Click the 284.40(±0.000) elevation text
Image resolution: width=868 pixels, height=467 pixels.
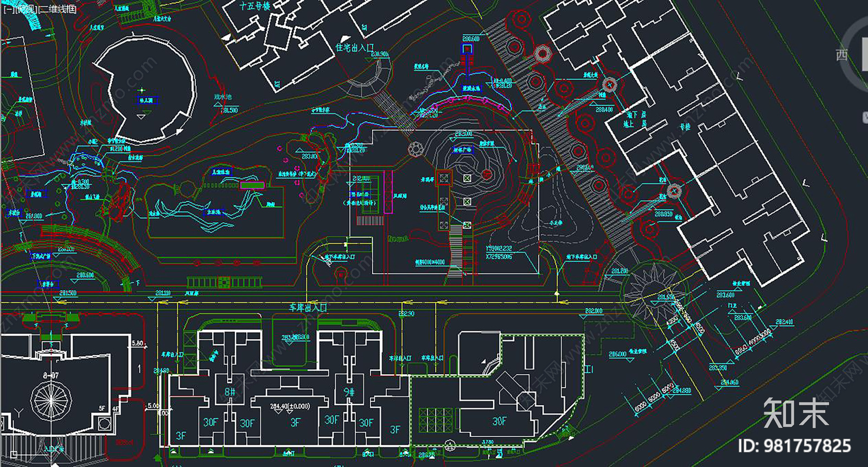(290, 406)
